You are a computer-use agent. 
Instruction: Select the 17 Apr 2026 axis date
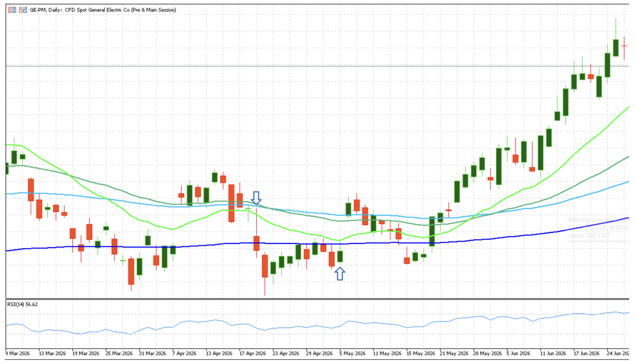(x=253, y=353)
